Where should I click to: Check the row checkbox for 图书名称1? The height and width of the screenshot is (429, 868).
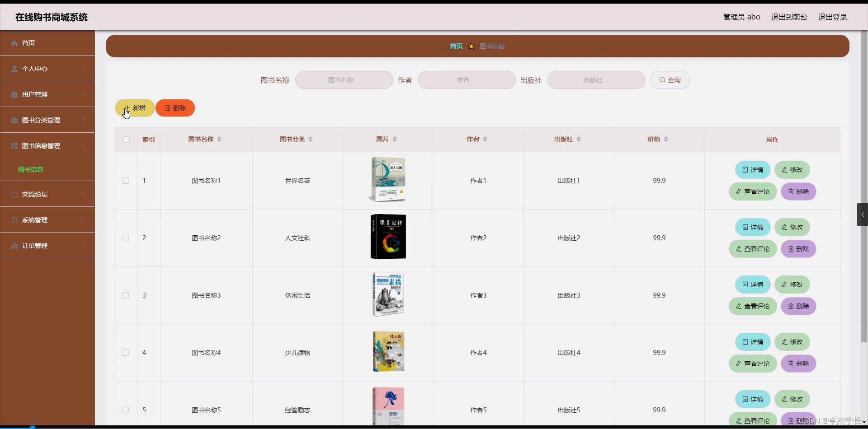[x=125, y=180]
